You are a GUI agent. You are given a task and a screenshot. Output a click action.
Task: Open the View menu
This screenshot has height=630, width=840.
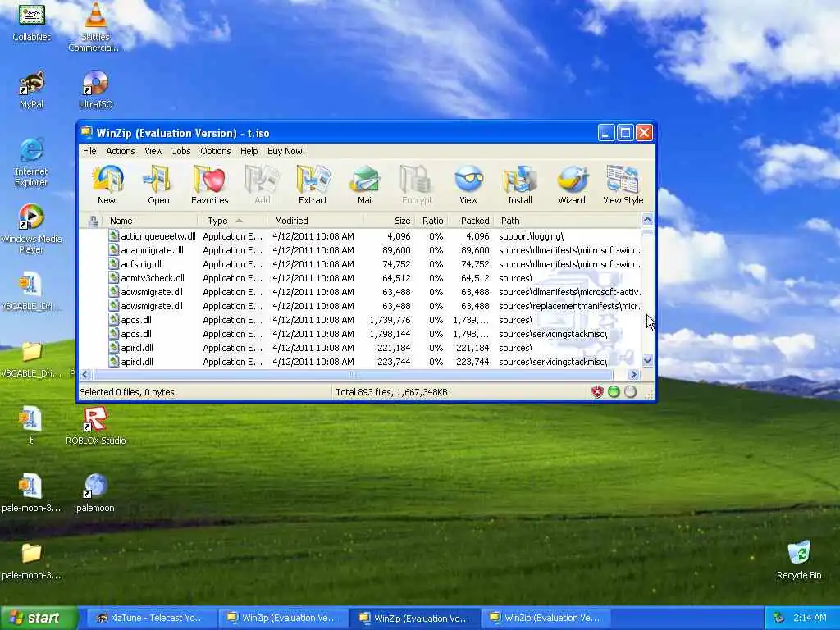(x=153, y=151)
